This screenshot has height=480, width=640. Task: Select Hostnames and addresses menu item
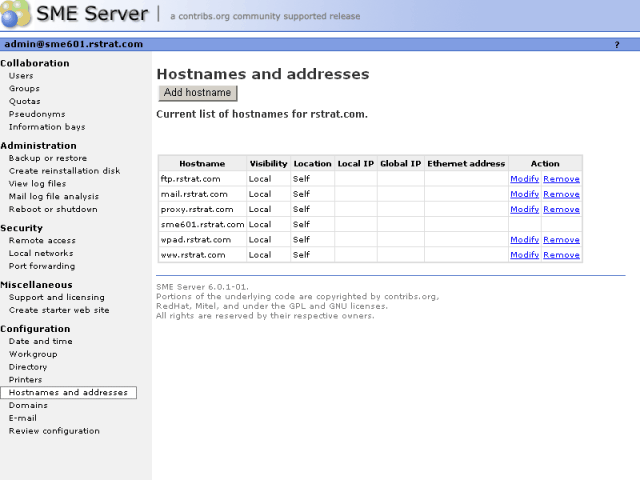pos(68,392)
